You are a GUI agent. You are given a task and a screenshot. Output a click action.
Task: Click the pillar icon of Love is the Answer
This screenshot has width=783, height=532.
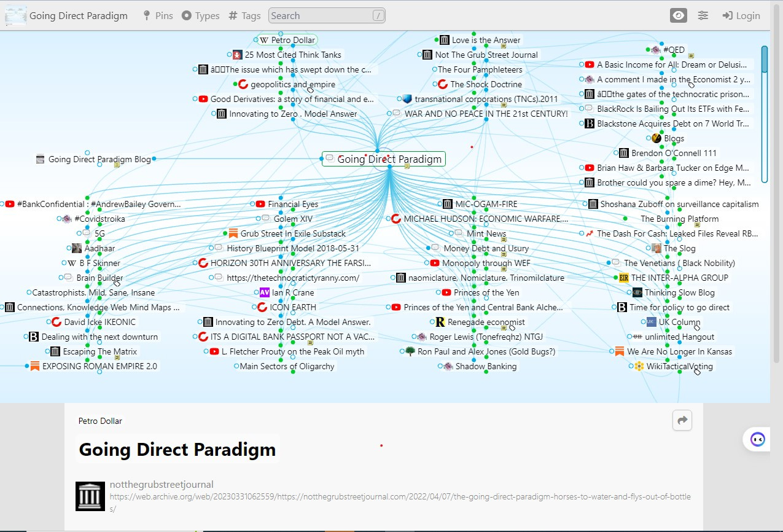pos(445,40)
